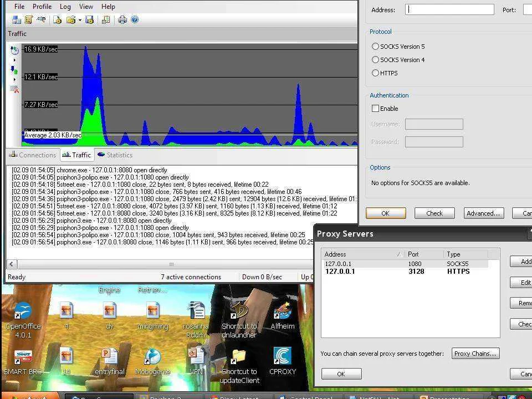This screenshot has width=532, height=399.
Task: Click into the proxy Address input field
Action: click(x=449, y=9)
